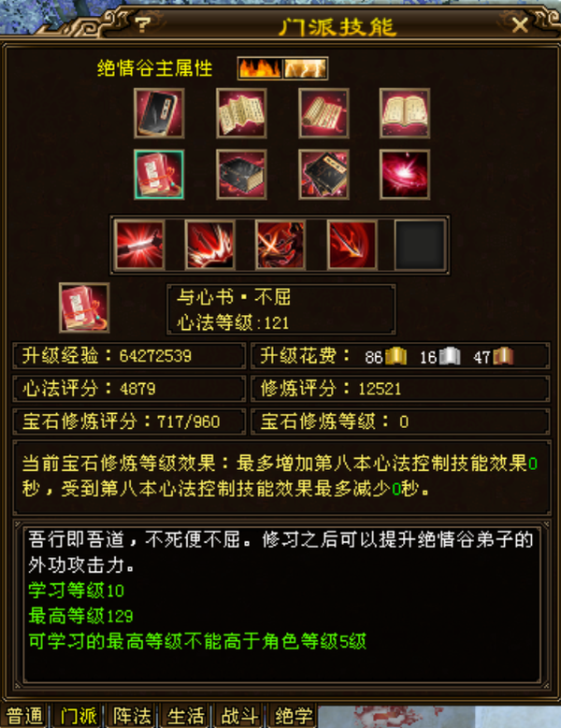Click the fire attribute swatch
The width and height of the screenshot is (561, 728).
pyautogui.click(x=260, y=69)
